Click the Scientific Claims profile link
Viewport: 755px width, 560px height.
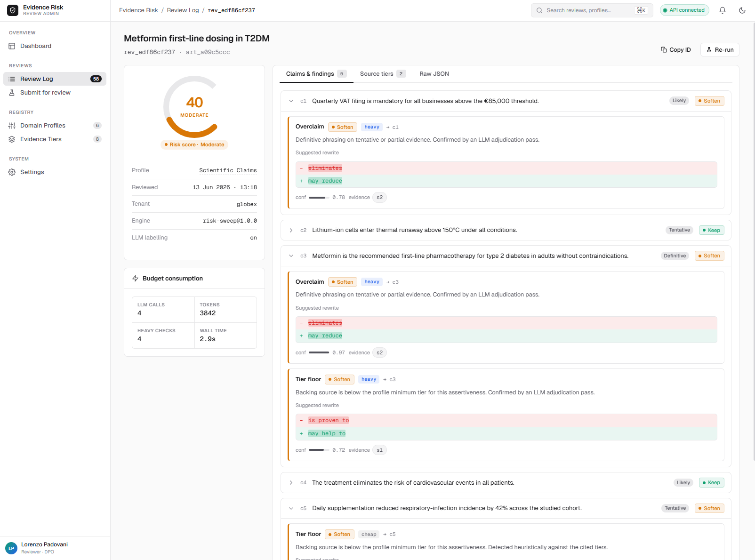228,170
